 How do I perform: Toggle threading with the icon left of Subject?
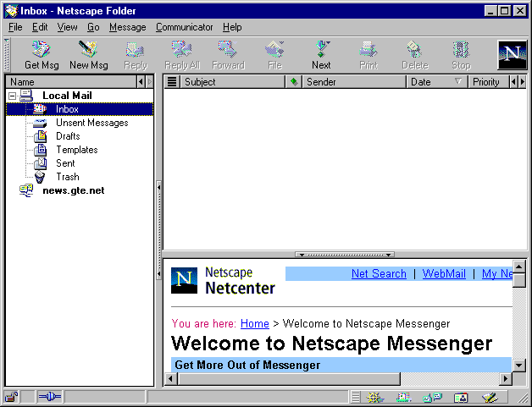[171, 82]
